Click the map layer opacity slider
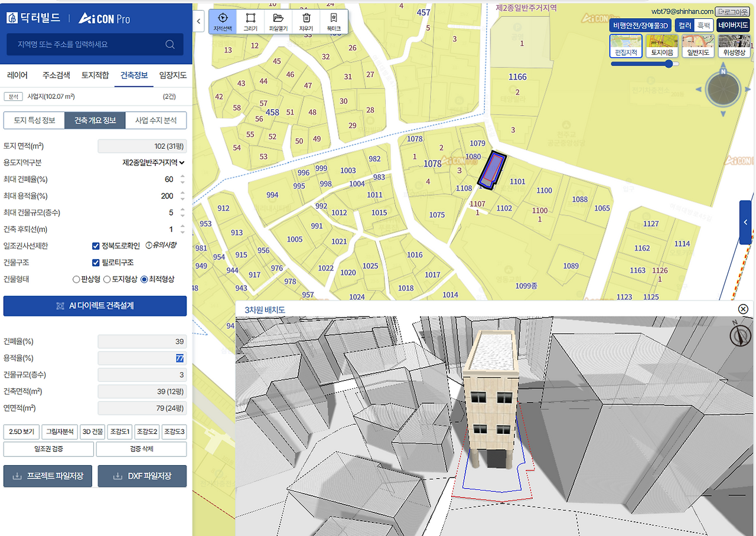Viewport: 756px width, 536px height. click(x=644, y=64)
